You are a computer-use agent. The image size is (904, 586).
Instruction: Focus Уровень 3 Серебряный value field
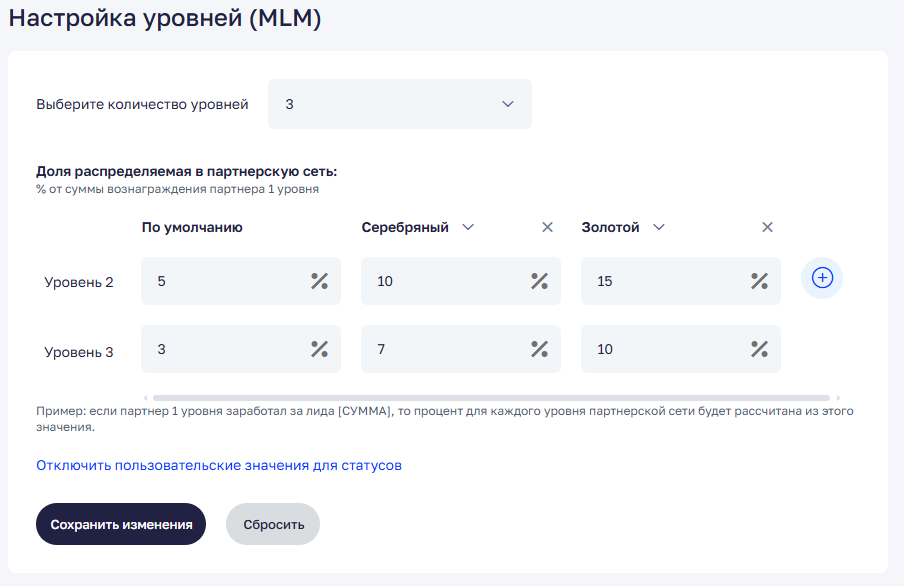[x=445, y=349]
